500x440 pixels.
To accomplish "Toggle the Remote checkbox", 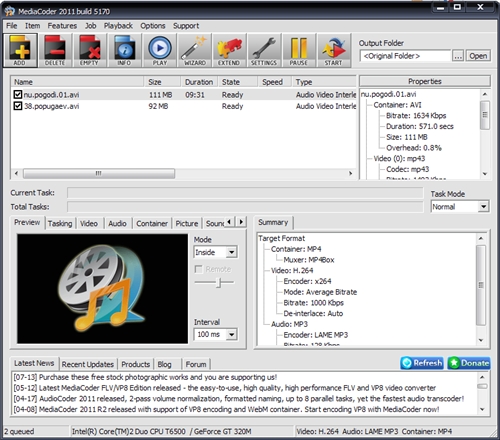I will click(x=199, y=269).
